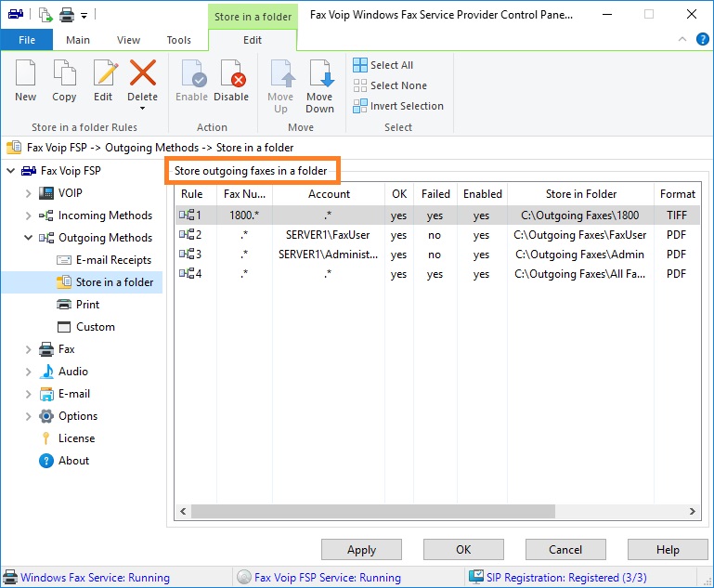Image resolution: width=714 pixels, height=588 pixels.
Task: Click the scroll right arrow
Action: tap(692, 512)
